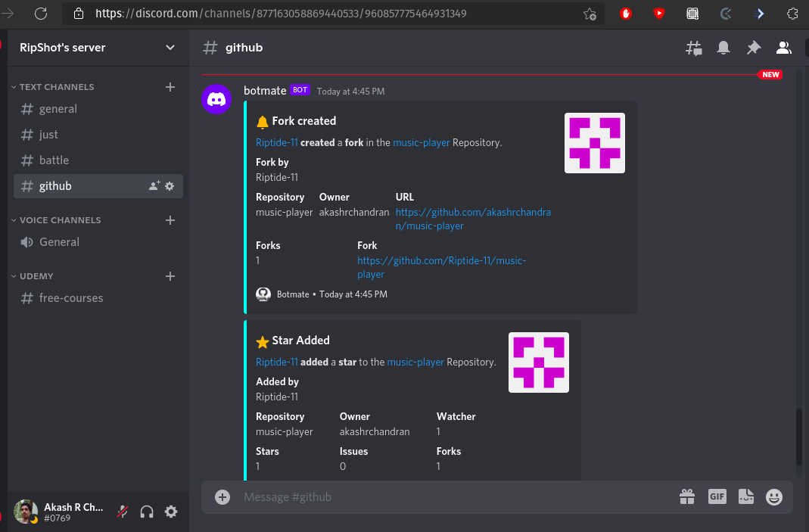
Task: Switch to the just channel
Action: tap(98, 135)
